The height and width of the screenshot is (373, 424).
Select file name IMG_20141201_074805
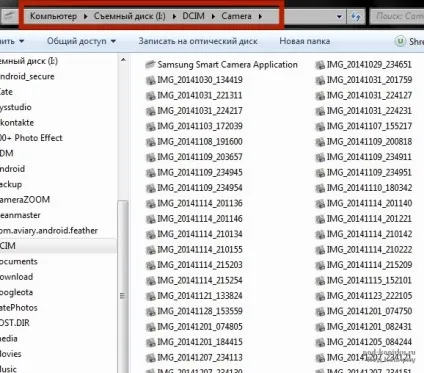[200, 326]
